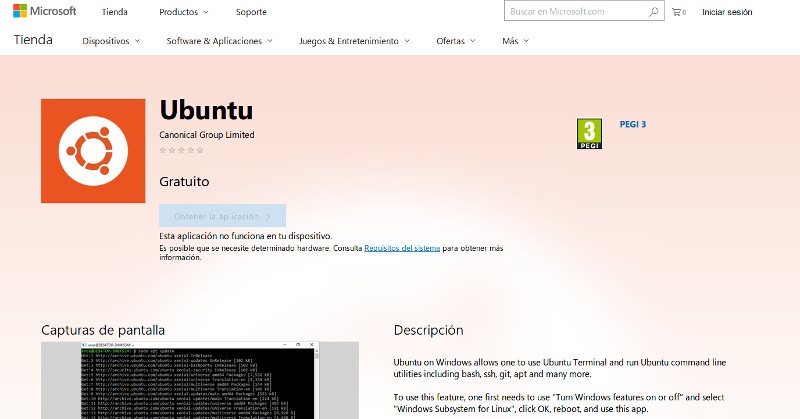Expand the Dispositivos menu
This screenshot has width=800, height=419.
coord(110,41)
